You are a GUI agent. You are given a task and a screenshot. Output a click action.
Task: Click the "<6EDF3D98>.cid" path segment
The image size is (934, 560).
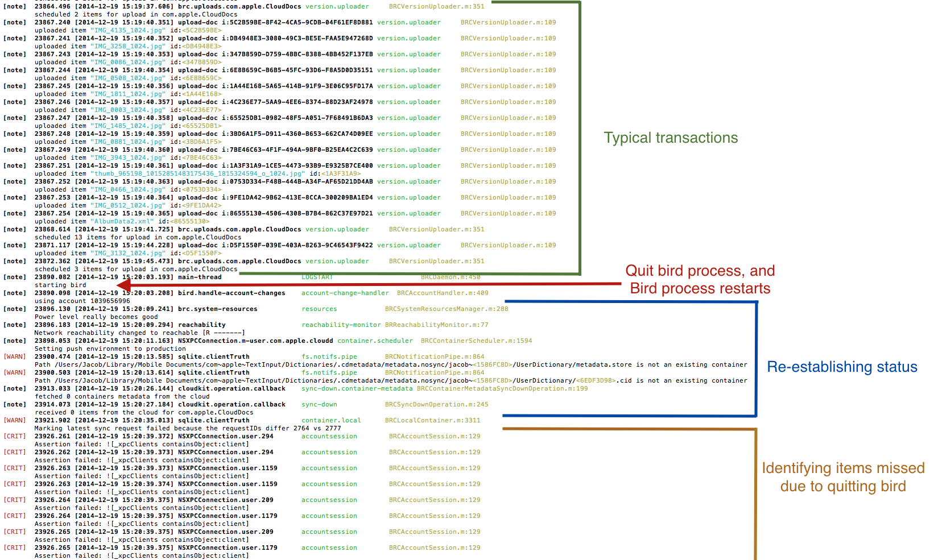(604, 381)
